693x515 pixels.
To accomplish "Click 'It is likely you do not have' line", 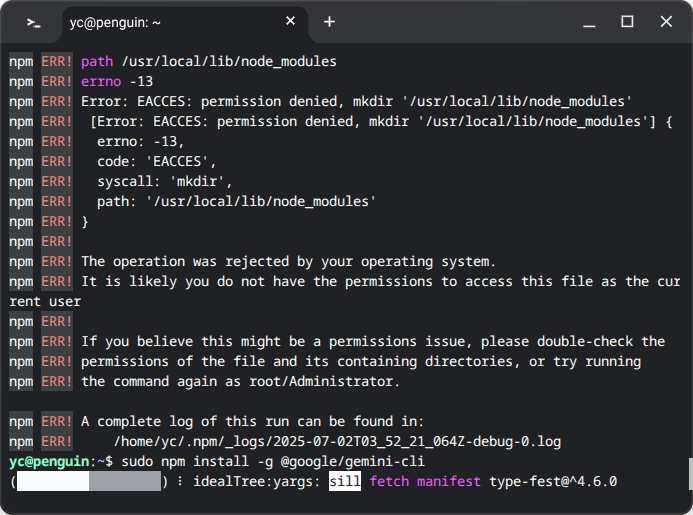I will click(x=381, y=281).
